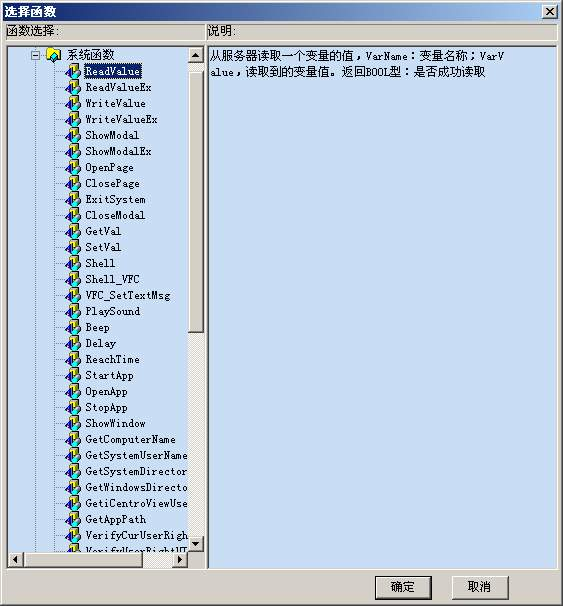
Task: Click the icon beside Shell entry
Action: [x=73, y=263]
